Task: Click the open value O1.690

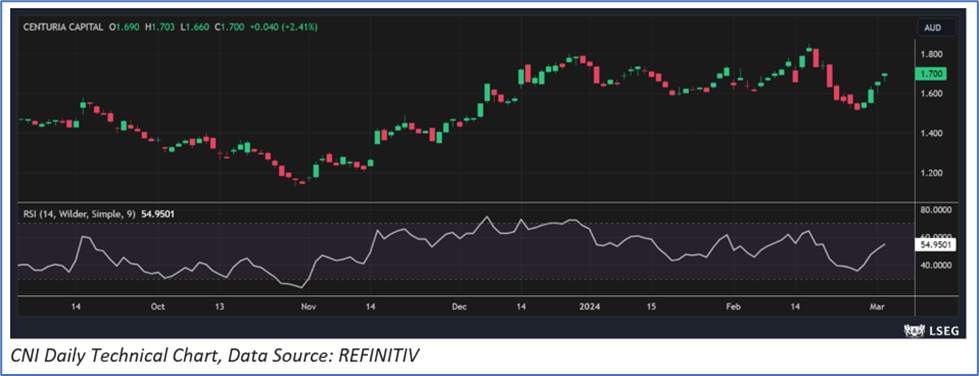Action: pos(125,27)
